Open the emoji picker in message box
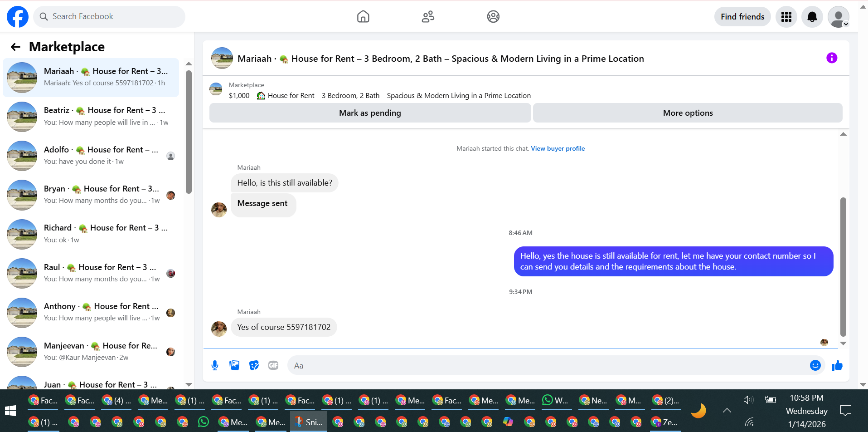Image resolution: width=868 pixels, height=432 pixels. click(x=815, y=365)
